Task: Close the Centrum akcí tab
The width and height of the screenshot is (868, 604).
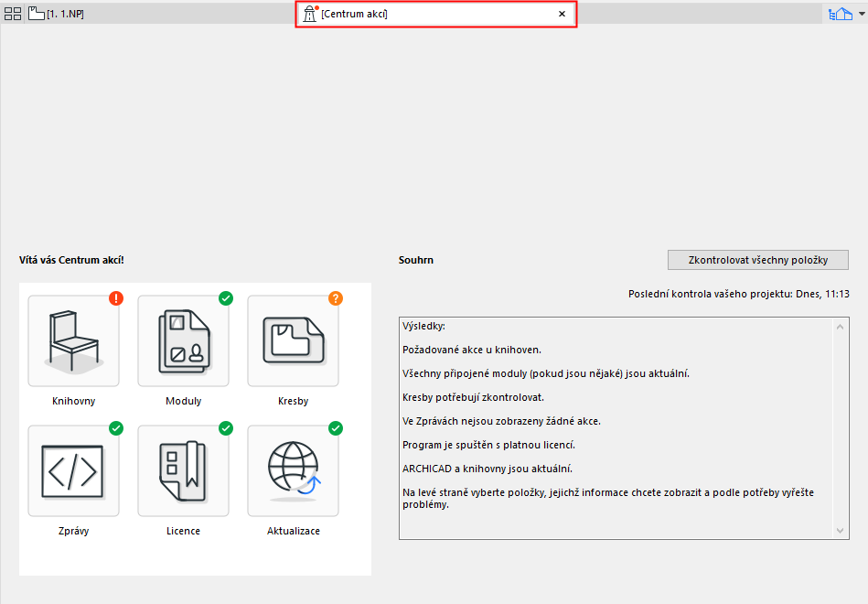Action: coord(562,14)
